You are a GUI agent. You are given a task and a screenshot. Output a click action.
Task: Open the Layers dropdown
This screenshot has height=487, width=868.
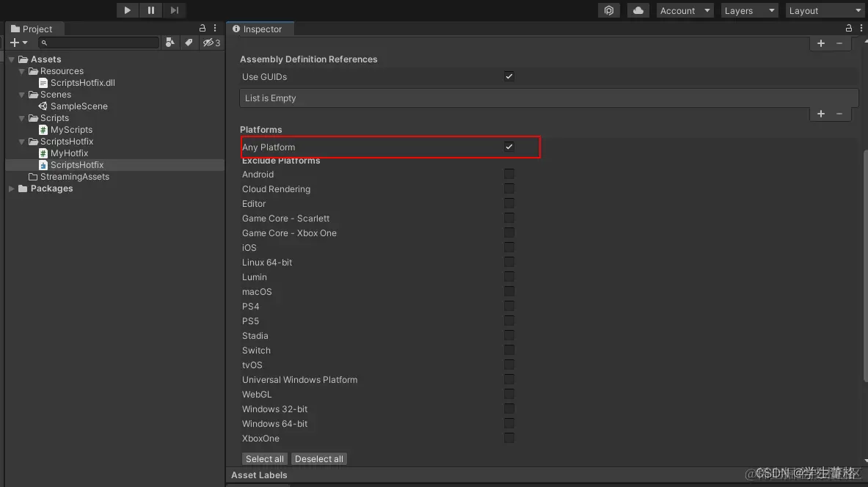point(750,10)
